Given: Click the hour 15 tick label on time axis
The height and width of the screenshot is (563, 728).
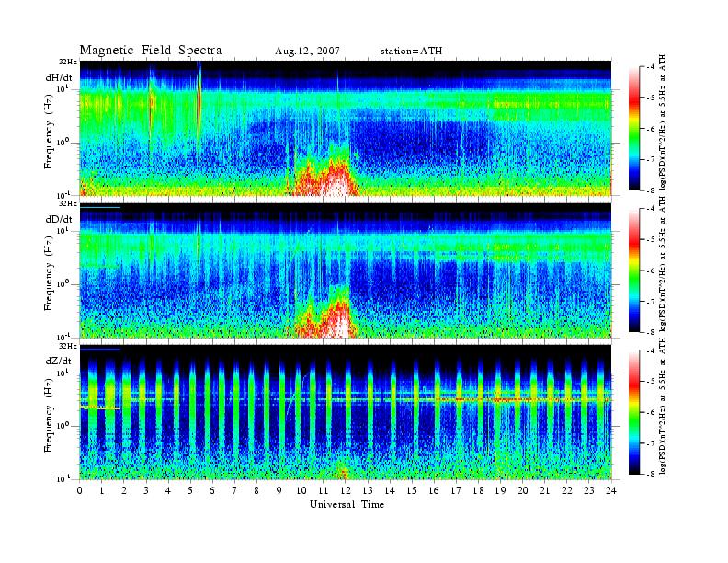Looking at the screenshot, I should (x=412, y=490).
